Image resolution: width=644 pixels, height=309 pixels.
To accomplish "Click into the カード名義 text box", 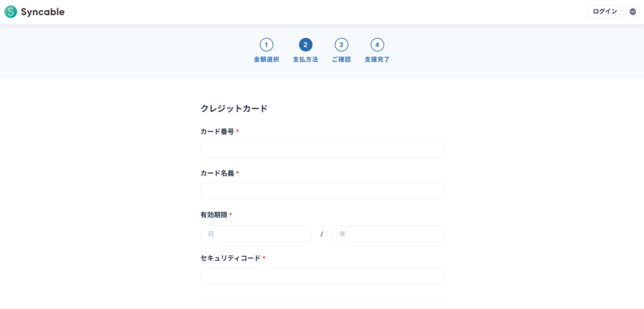I will point(321,191).
